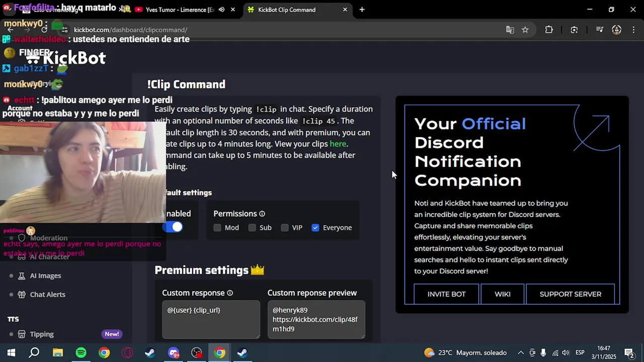Open Spotify from the taskbar
Screen dimensions: 644x362
click(x=80, y=352)
